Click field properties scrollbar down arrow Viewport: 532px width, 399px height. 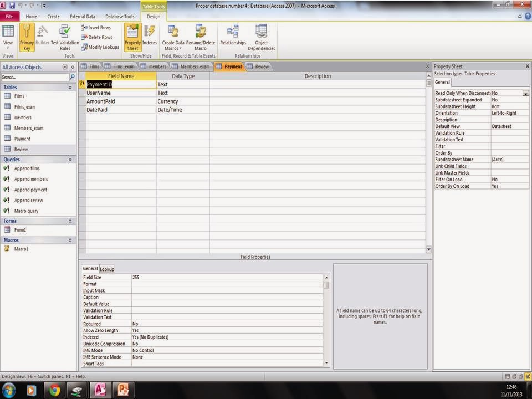pyautogui.click(x=326, y=363)
